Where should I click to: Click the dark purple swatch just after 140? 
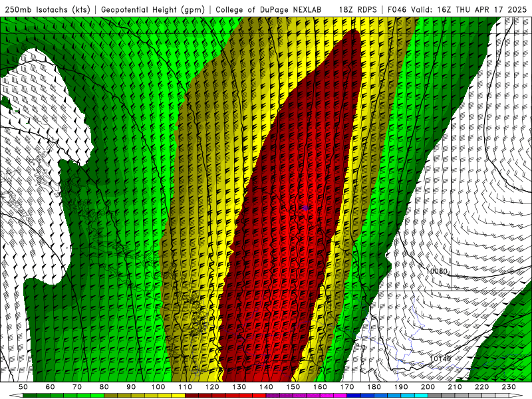coord(273,395)
